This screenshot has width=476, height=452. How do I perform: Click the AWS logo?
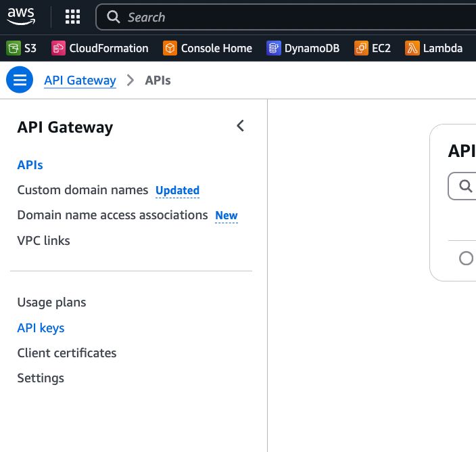(x=21, y=16)
